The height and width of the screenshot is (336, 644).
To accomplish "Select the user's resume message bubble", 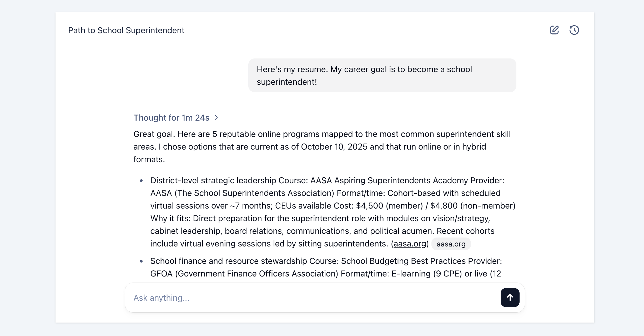I will click(382, 75).
